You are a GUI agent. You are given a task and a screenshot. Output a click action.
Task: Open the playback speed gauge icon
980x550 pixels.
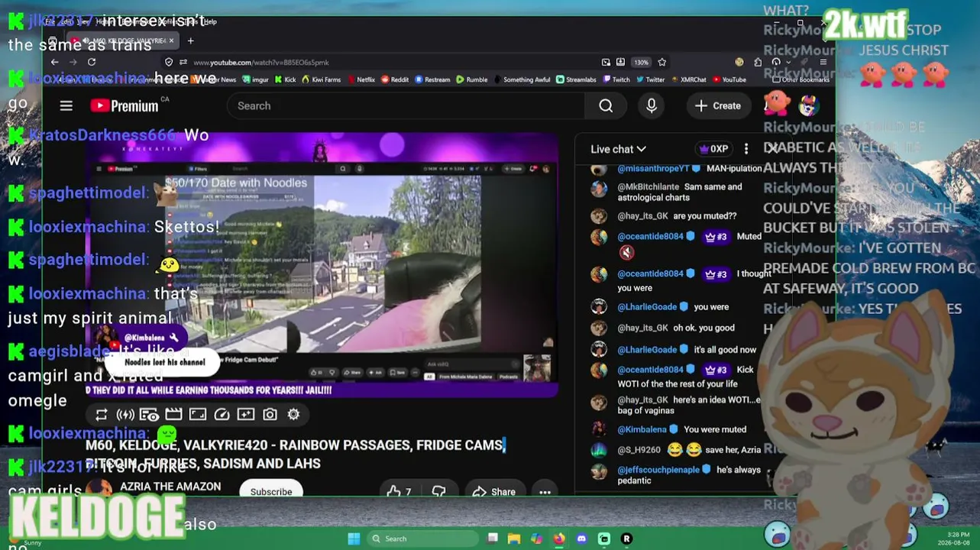coord(222,415)
